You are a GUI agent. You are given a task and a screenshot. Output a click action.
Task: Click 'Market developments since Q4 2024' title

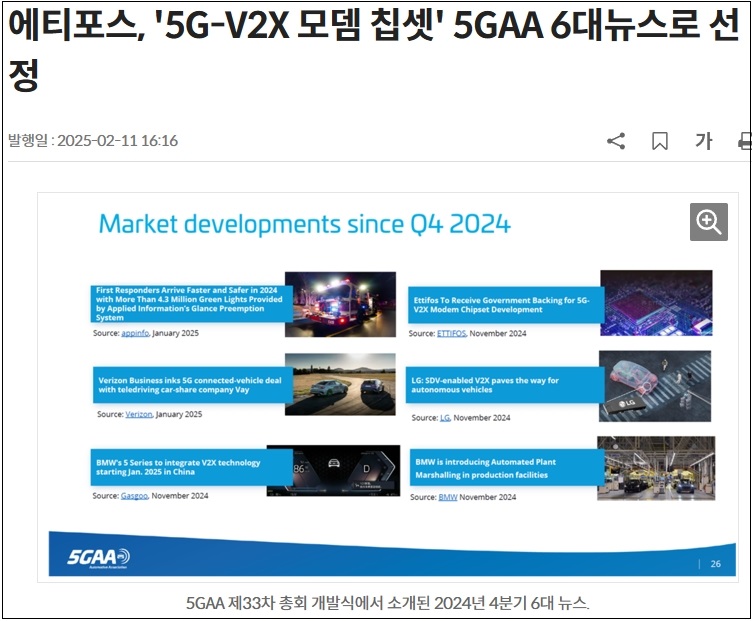[305, 224]
